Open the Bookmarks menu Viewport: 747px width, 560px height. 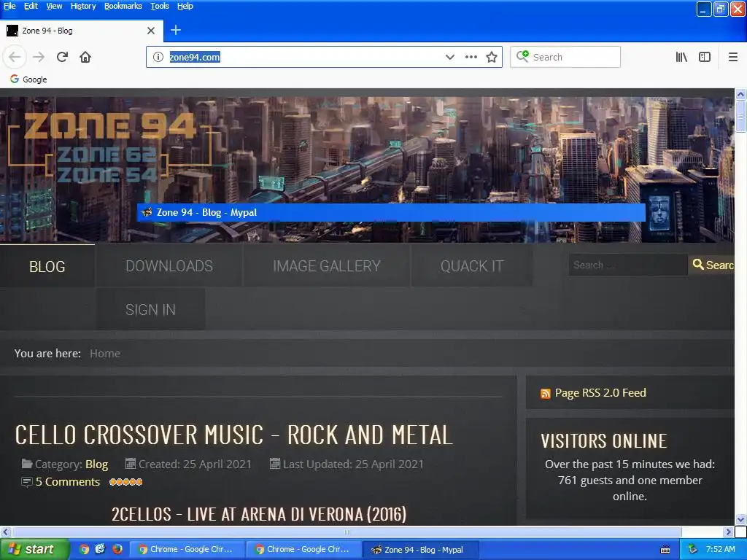pos(123,6)
